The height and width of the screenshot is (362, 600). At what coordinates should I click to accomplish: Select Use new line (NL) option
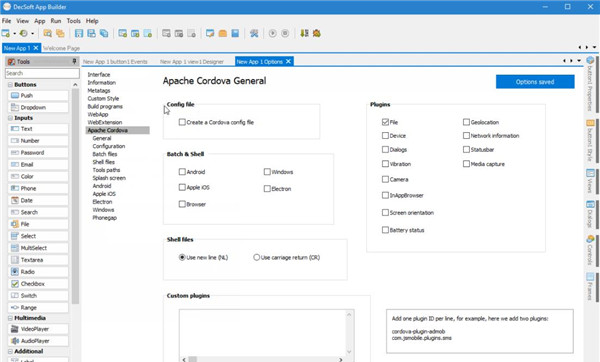[182, 258]
